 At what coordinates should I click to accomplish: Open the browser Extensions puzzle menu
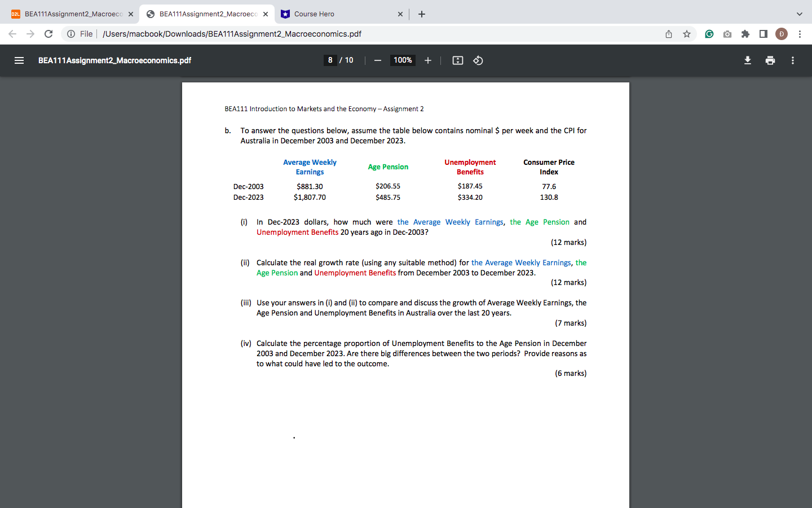click(x=745, y=34)
